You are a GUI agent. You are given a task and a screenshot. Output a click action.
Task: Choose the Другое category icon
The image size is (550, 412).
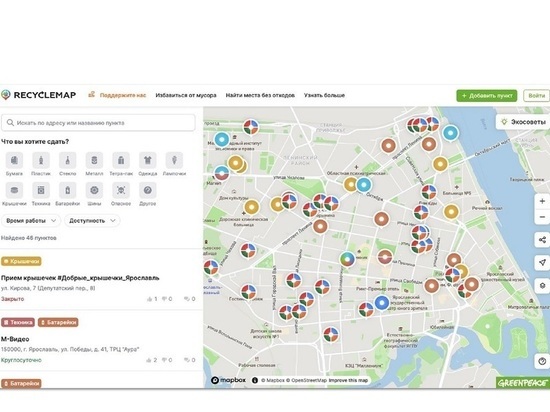point(148,190)
